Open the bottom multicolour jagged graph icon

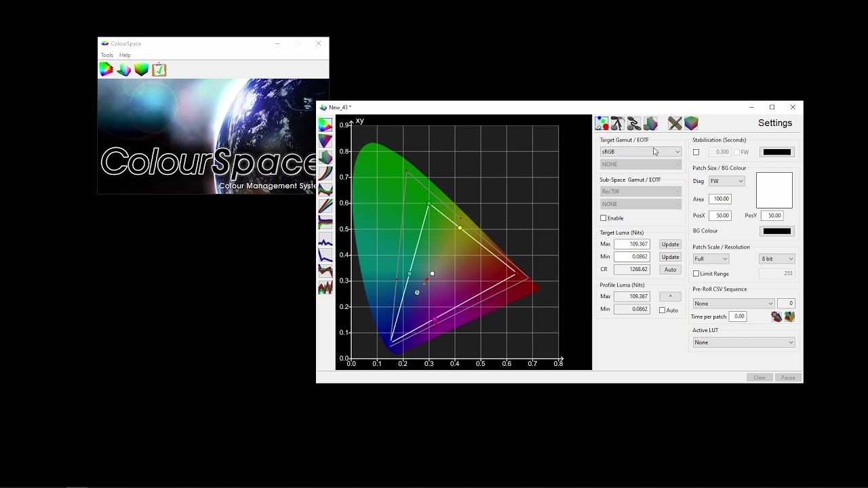point(325,287)
